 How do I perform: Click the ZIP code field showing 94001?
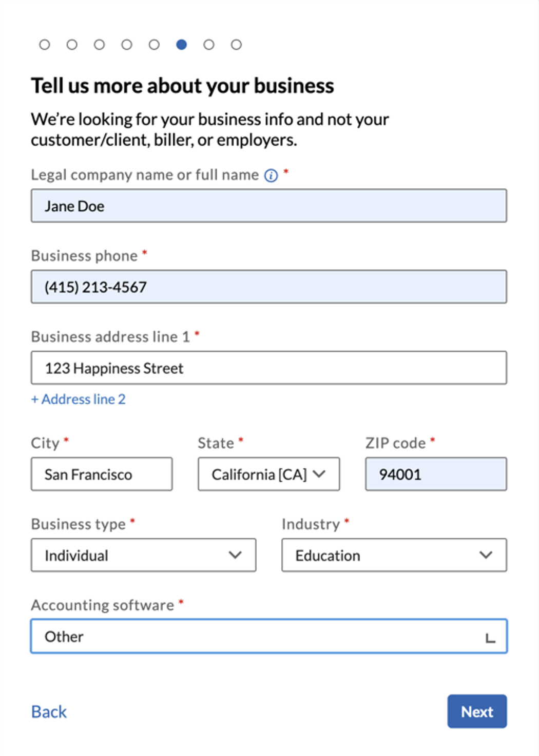(435, 474)
